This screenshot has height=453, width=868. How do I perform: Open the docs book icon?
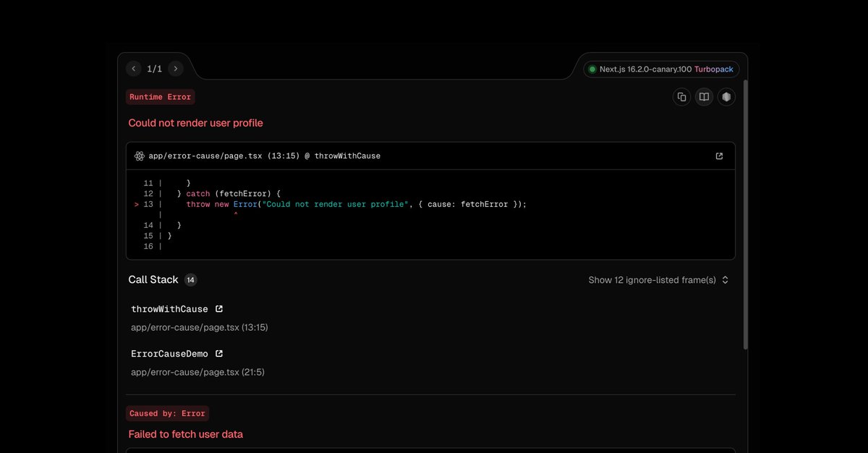point(704,97)
